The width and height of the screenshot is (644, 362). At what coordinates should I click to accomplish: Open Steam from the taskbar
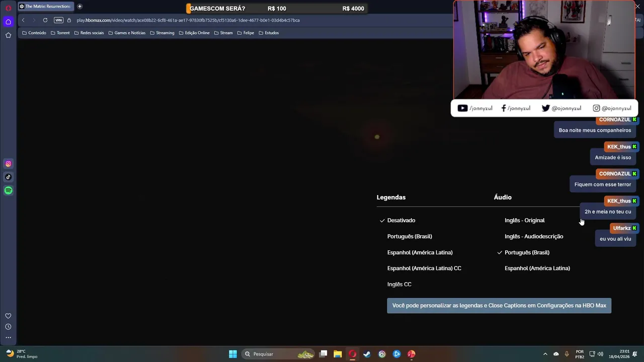point(367,354)
